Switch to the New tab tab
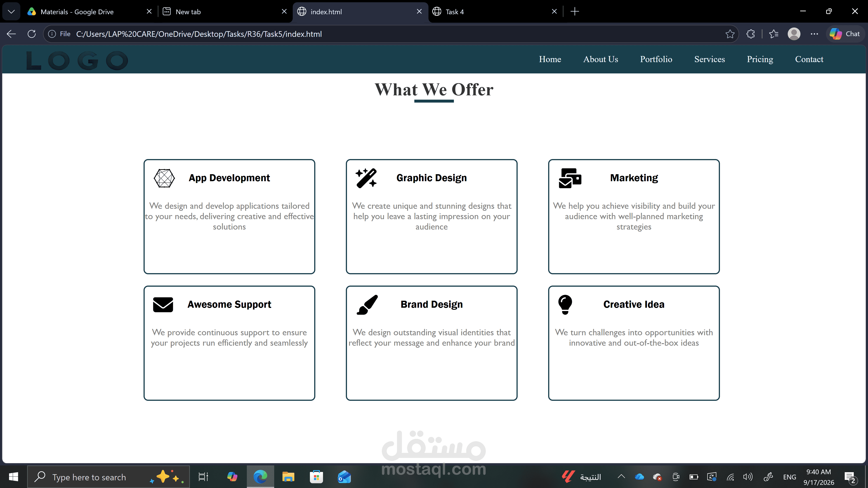 point(225,12)
